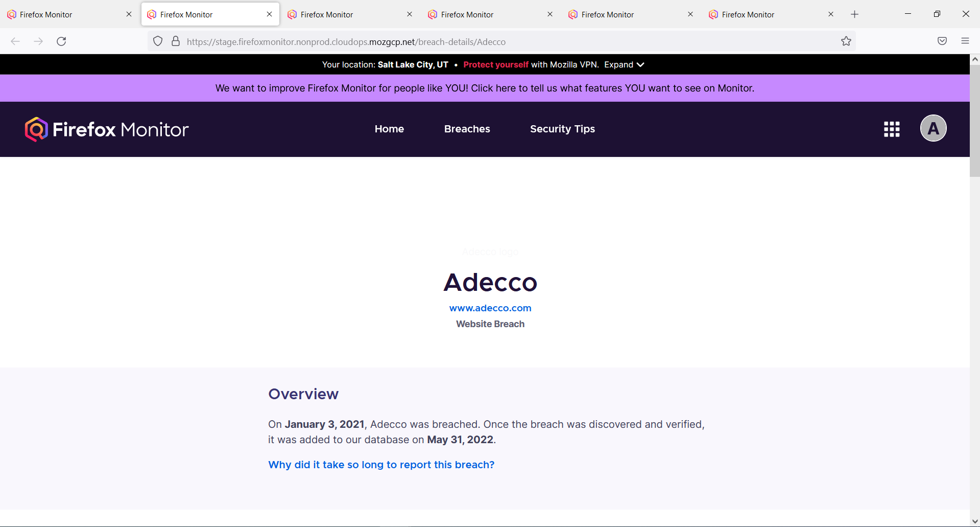Image resolution: width=980 pixels, height=527 pixels.
Task: Open the user avatar 'A' account menu
Action: pyautogui.click(x=933, y=128)
